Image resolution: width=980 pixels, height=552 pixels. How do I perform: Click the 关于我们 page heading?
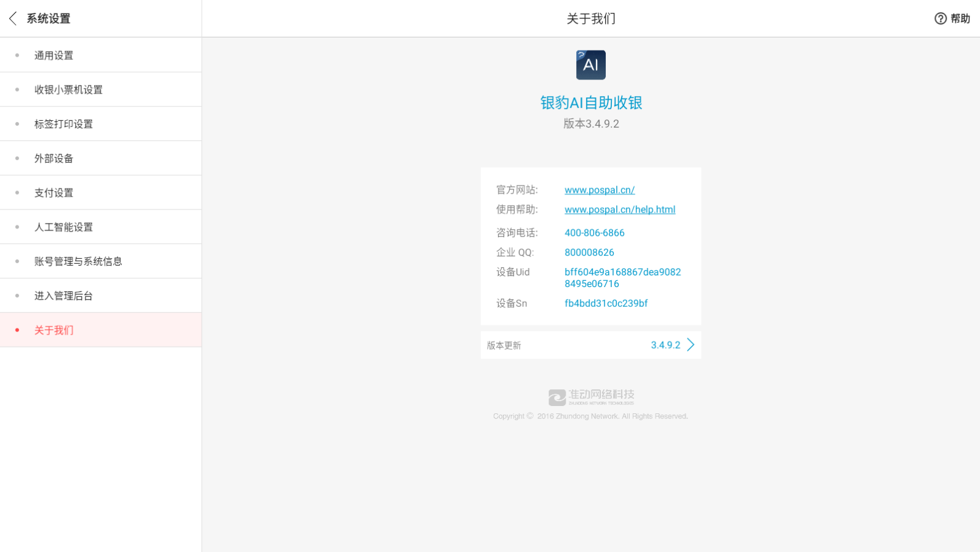(591, 18)
